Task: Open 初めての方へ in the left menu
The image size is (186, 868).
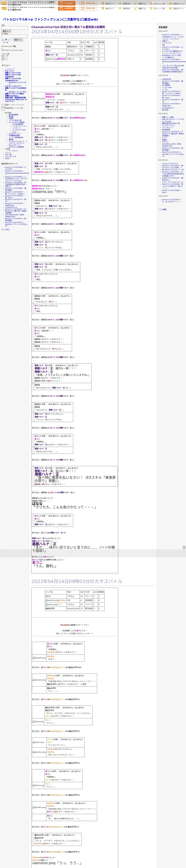Action: click(10, 71)
